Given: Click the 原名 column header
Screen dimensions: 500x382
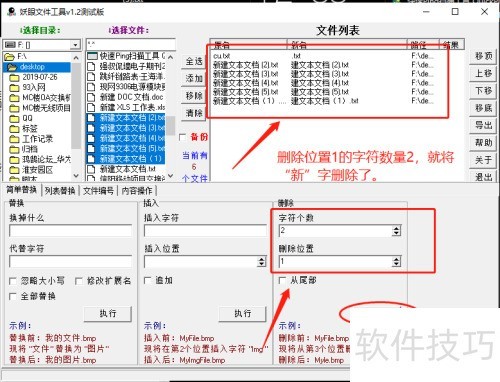Looking at the screenshot, I should pos(249,45).
